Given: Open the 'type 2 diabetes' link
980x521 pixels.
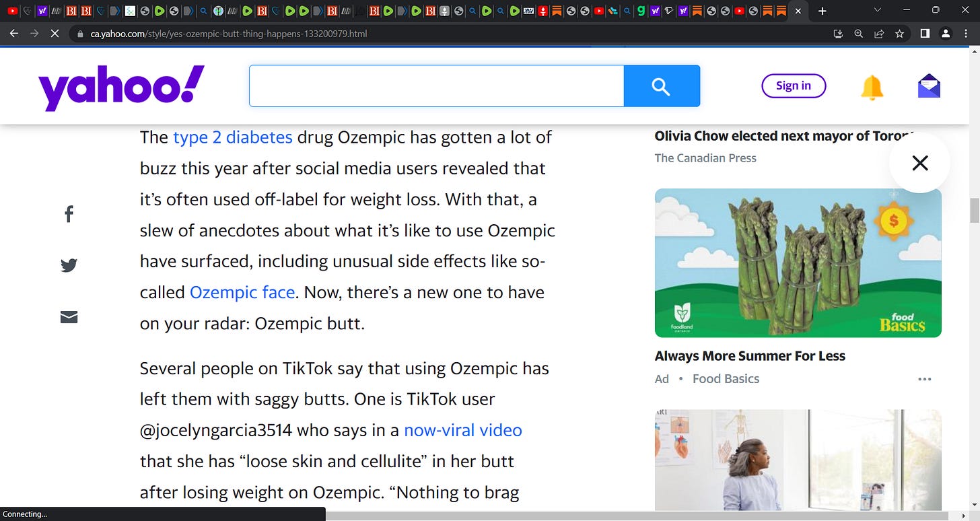Looking at the screenshot, I should pyautogui.click(x=233, y=137).
